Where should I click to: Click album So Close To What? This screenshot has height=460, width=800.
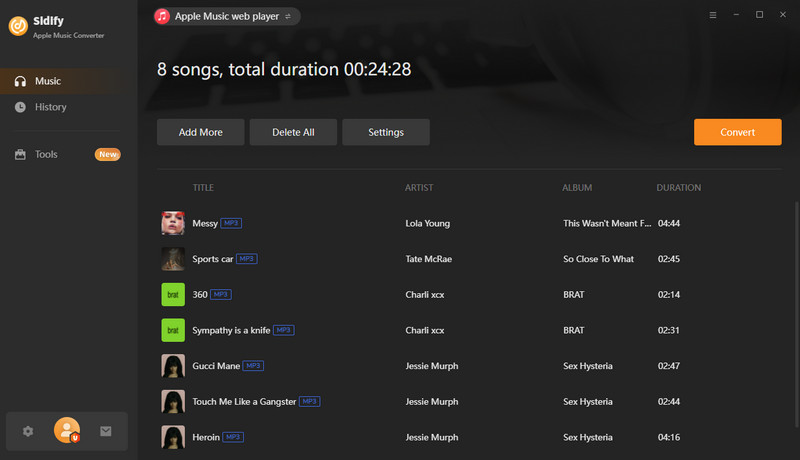coord(598,259)
